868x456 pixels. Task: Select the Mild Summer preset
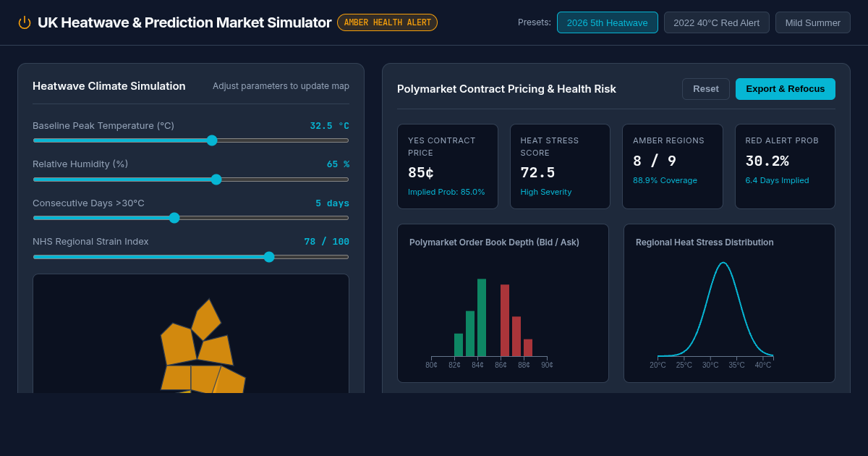coord(813,22)
